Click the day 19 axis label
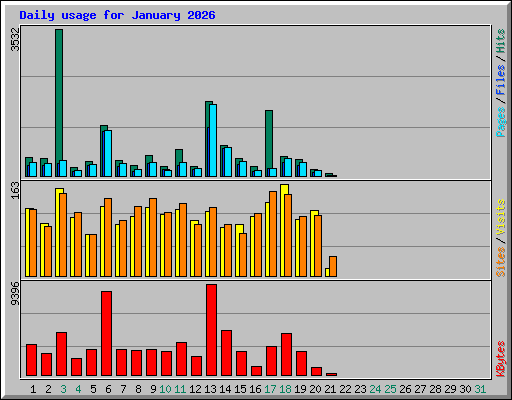 tap(300, 389)
